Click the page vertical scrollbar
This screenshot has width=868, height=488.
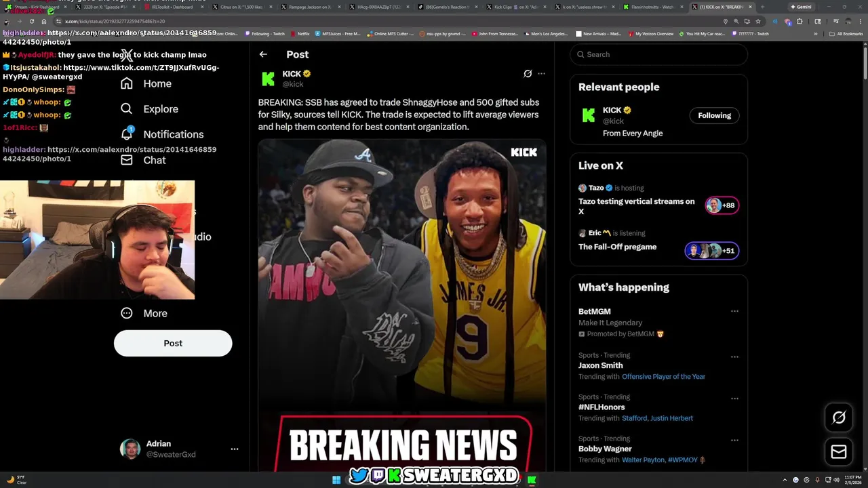865,64
